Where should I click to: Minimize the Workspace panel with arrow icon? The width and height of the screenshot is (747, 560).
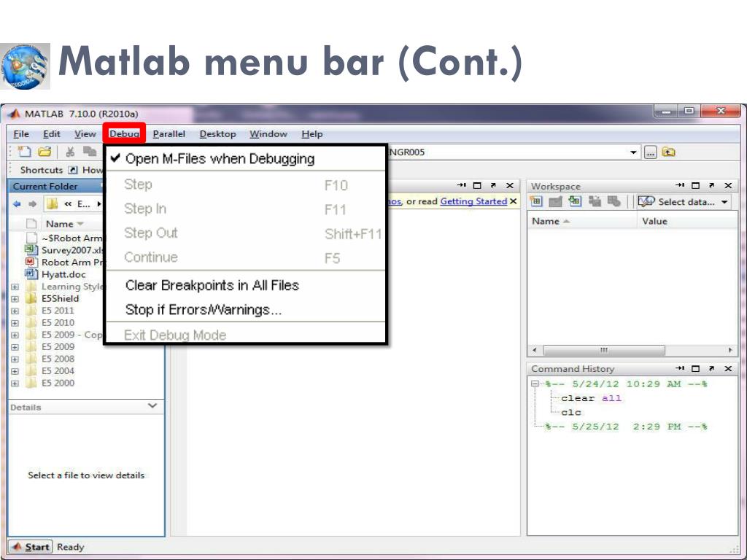point(680,185)
